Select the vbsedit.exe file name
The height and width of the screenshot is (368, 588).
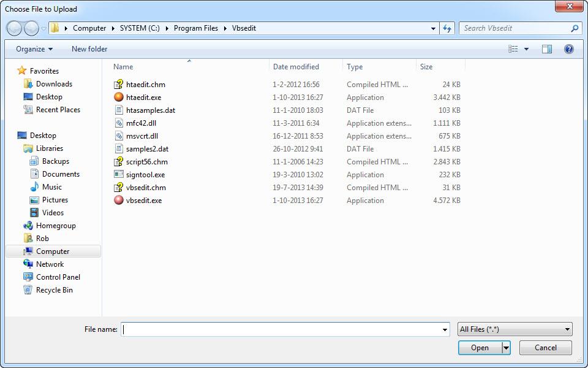click(144, 200)
